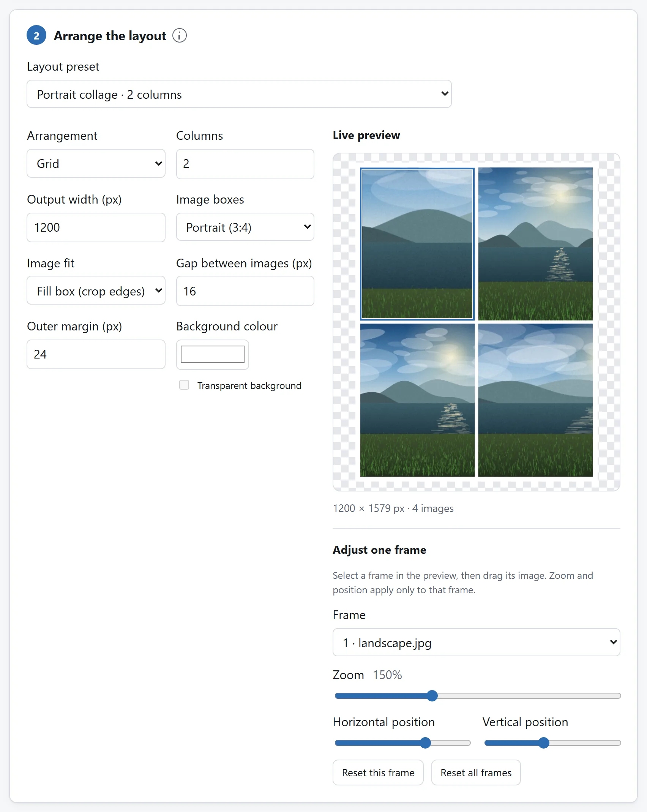The image size is (647, 812).
Task: Click the Output width input field
Action: [x=96, y=227]
